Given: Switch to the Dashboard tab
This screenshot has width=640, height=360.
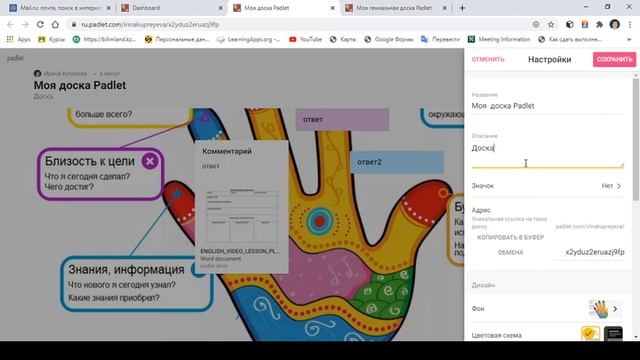Looking at the screenshot, I should point(171,8).
